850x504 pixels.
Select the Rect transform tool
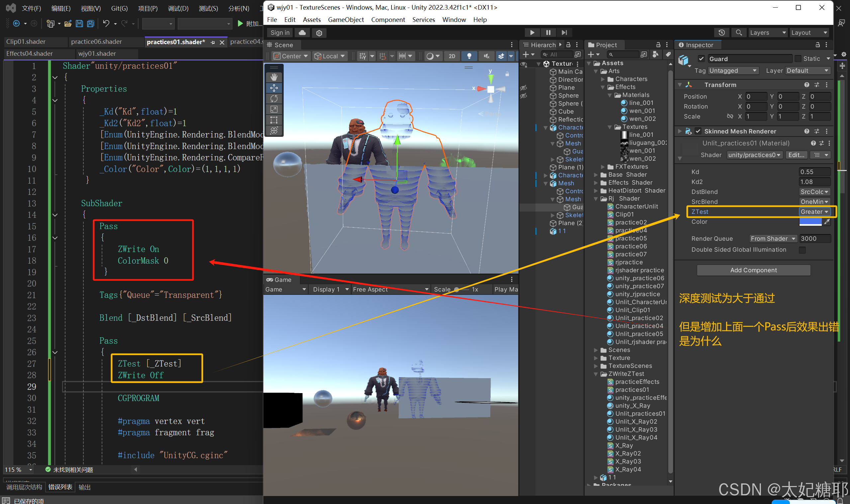[x=274, y=120]
